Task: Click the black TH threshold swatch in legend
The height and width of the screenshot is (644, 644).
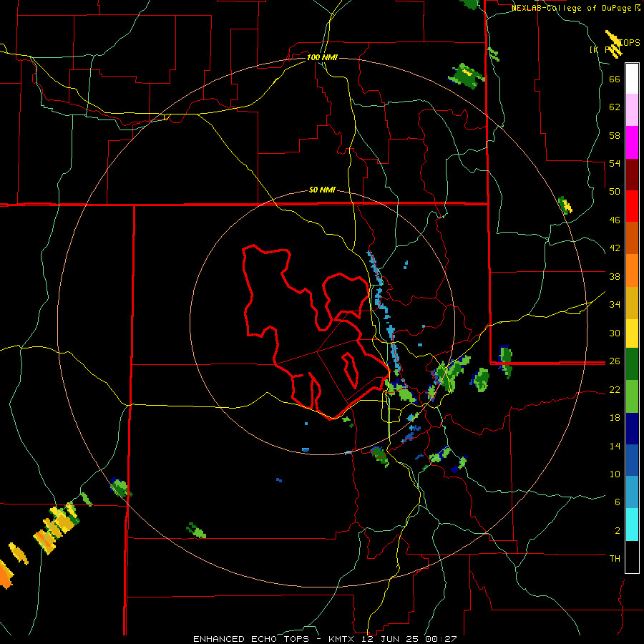Action: (x=632, y=557)
